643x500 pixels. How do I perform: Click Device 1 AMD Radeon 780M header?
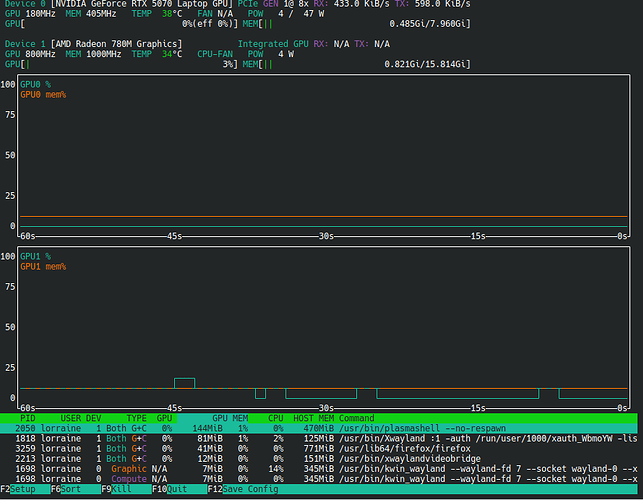pos(93,44)
